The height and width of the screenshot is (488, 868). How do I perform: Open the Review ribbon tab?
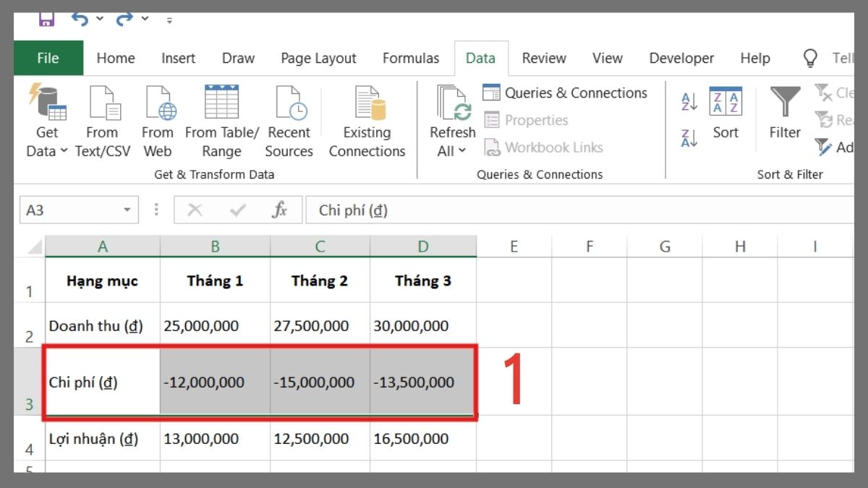(x=543, y=58)
